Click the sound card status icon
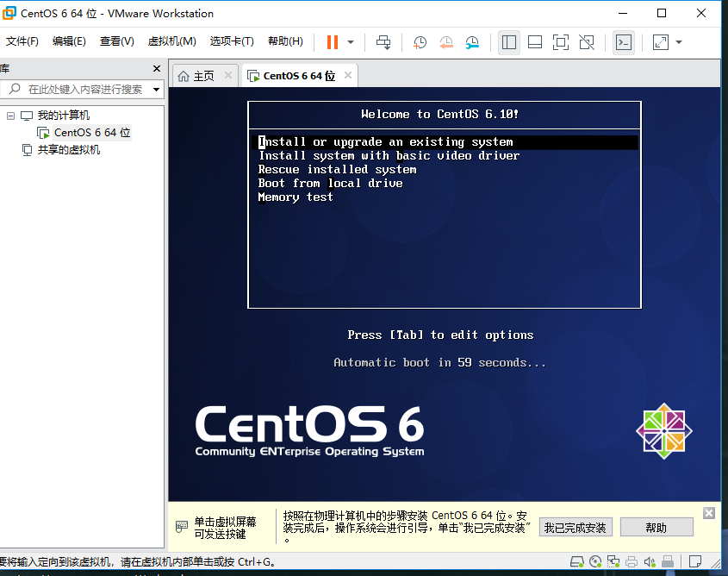 [x=650, y=562]
